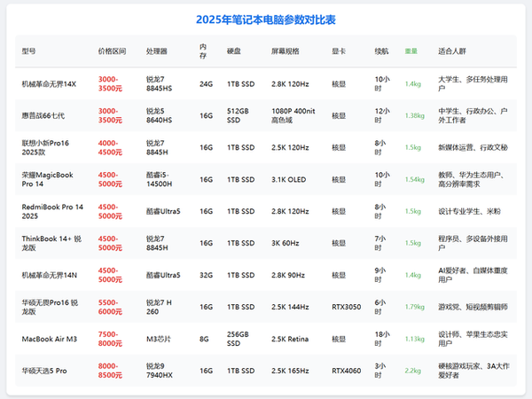Click the 12小时 battery cell
Viewport: 532px width, 399px height.
point(382,115)
